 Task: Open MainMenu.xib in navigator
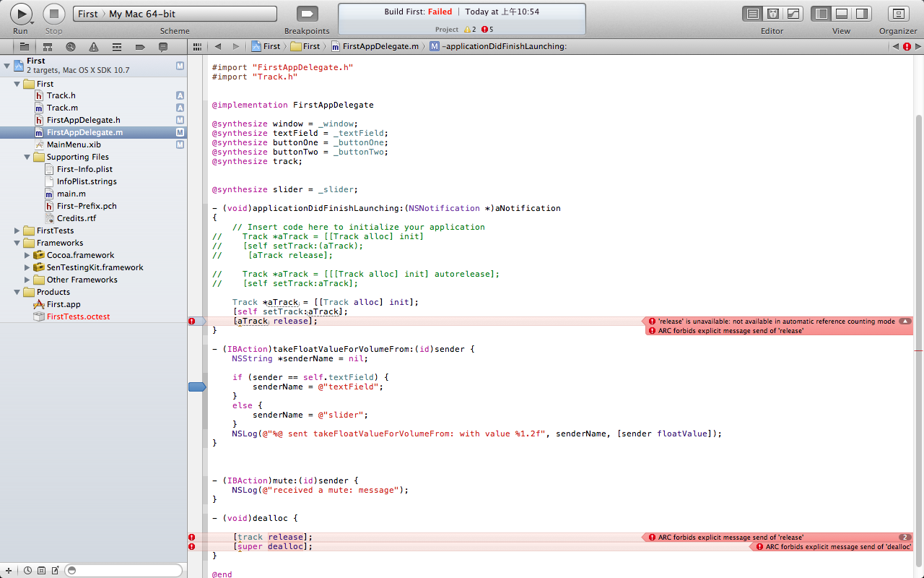[74, 144]
